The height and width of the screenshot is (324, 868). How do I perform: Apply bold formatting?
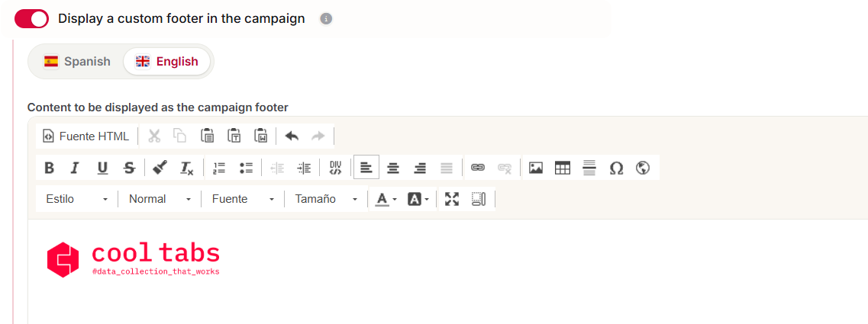tap(49, 168)
